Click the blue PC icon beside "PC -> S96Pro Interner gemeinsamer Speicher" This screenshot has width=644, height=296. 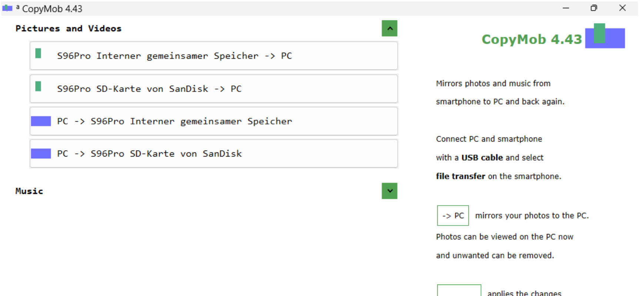[41, 121]
